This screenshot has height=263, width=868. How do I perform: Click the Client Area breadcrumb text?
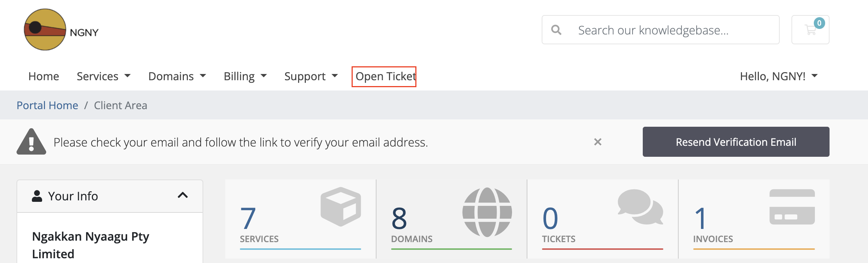pos(120,105)
